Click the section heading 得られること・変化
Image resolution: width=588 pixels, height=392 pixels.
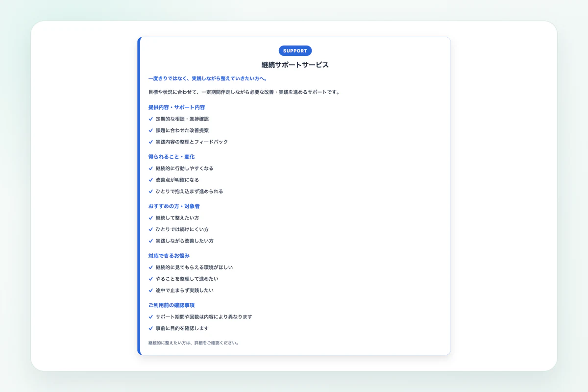171,157
